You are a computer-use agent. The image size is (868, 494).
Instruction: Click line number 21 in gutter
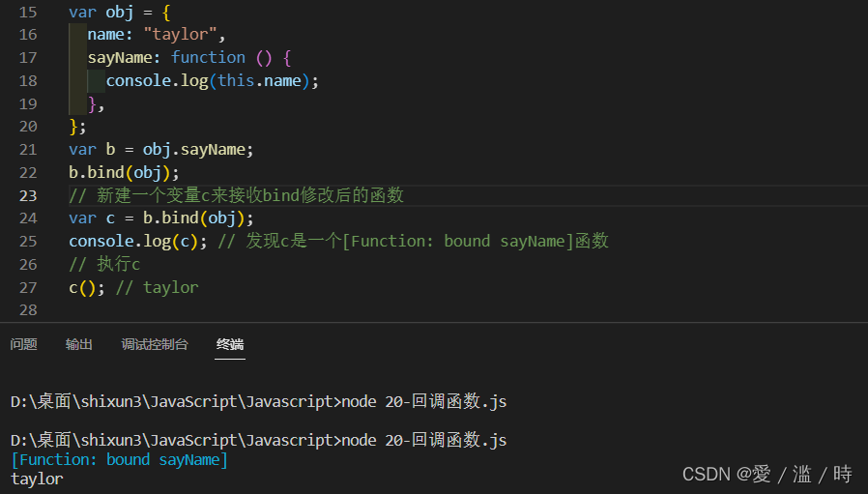(x=28, y=150)
